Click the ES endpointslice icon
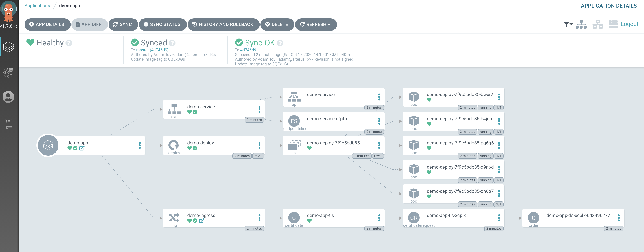The width and height of the screenshot is (644, 252). 294,121
